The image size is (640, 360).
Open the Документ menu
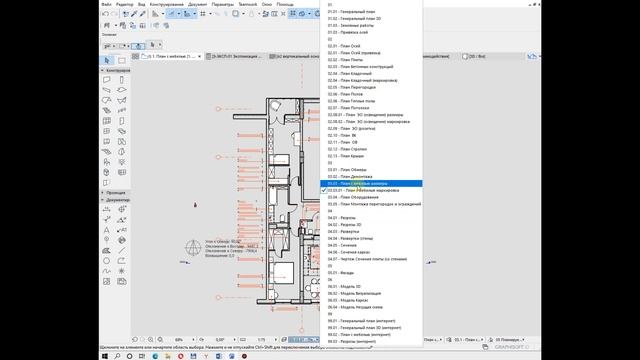pyautogui.click(x=198, y=4)
